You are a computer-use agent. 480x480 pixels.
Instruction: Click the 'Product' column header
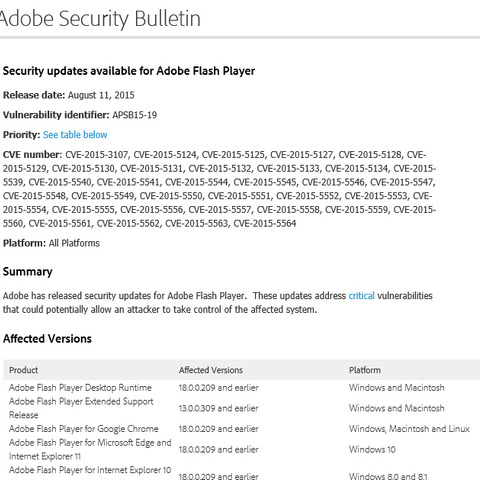coord(23,370)
